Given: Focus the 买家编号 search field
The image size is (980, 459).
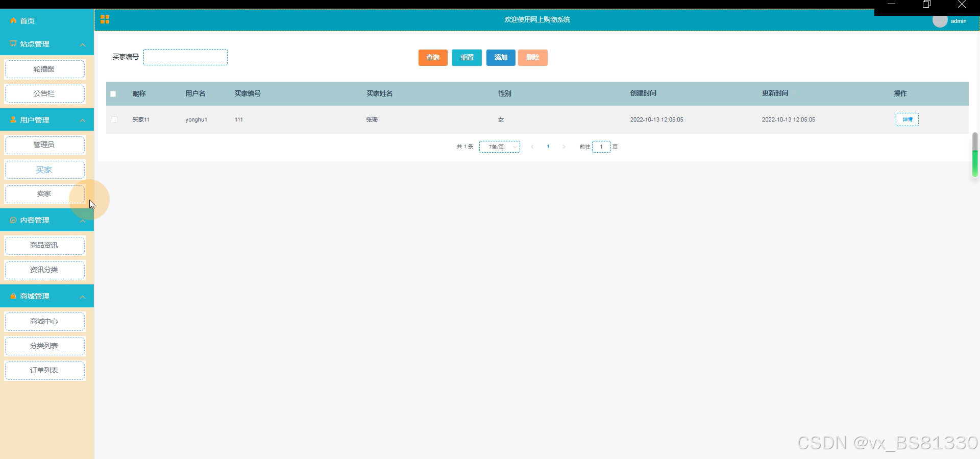Looking at the screenshot, I should pos(185,57).
